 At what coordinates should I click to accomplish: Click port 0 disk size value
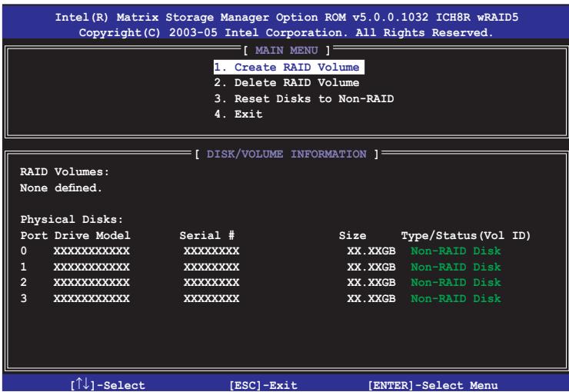pyautogui.click(x=371, y=251)
